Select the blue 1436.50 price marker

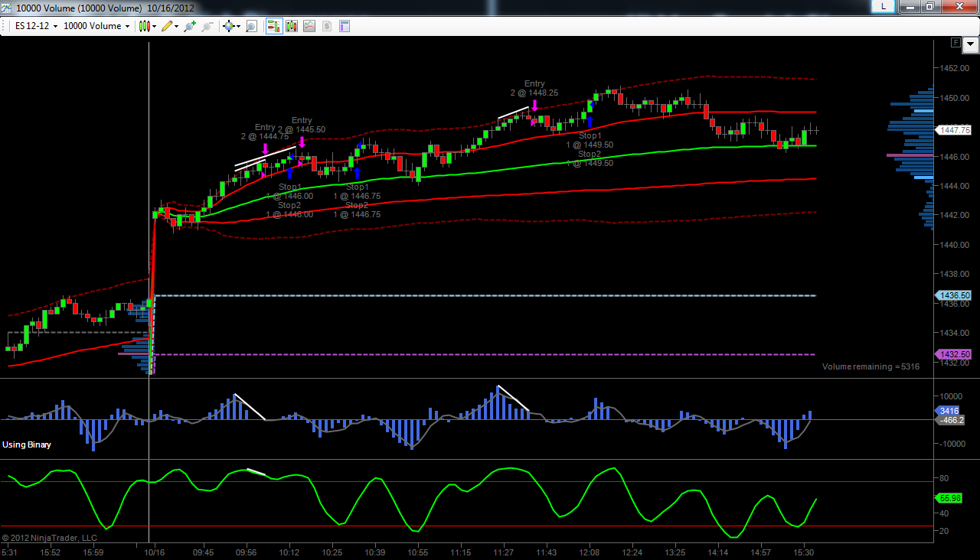pyautogui.click(x=954, y=295)
